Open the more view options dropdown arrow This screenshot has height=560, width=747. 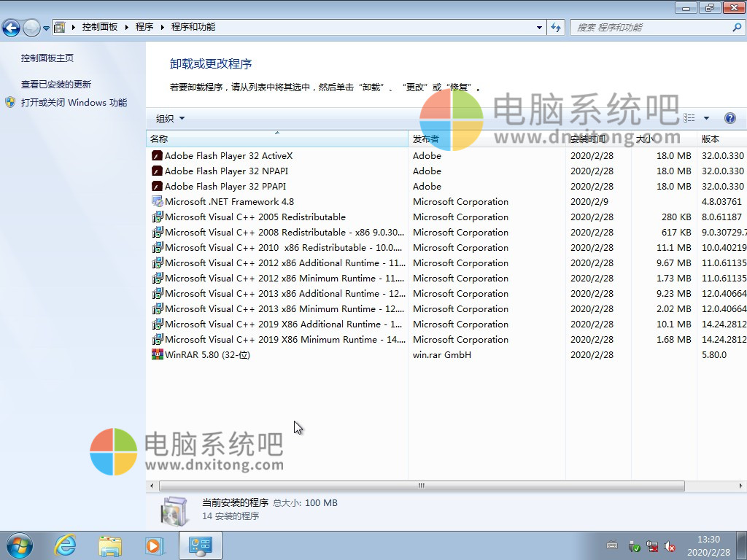[706, 118]
